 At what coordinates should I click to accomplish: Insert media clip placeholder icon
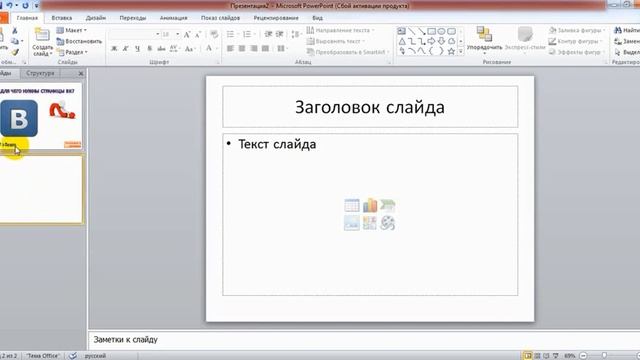click(387, 223)
